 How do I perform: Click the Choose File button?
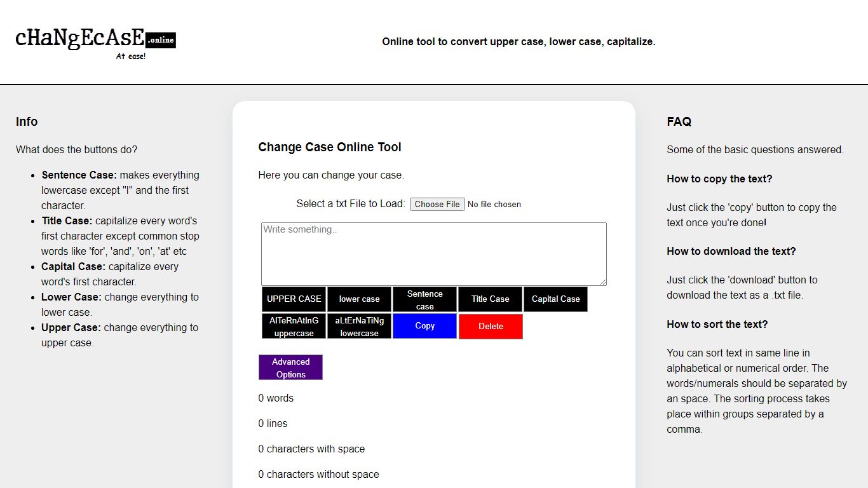[437, 204]
